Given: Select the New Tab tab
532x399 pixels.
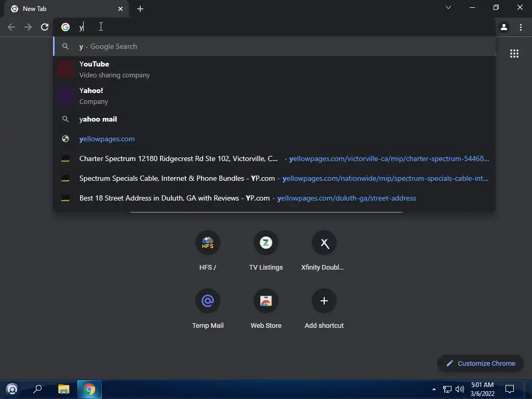Looking at the screenshot, I should 66,9.
